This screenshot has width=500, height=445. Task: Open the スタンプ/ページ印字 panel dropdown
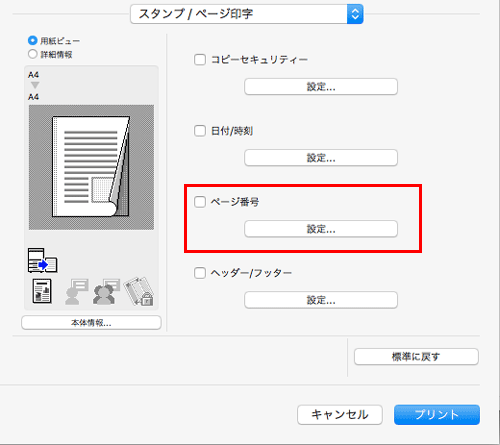[x=247, y=14]
